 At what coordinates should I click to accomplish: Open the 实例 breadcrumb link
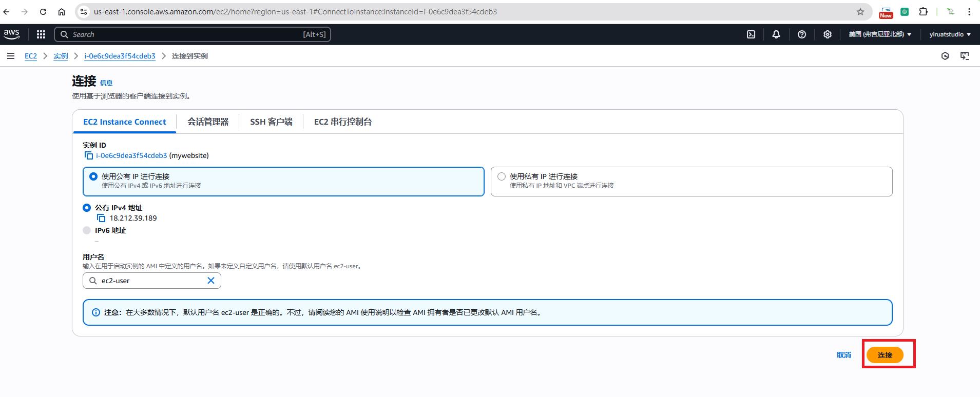(x=61, y=56)
